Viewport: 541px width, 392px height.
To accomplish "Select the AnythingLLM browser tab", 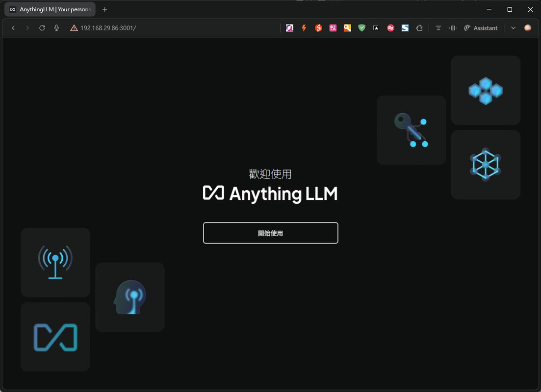I will pyautogui.click(x=50, y=9).
